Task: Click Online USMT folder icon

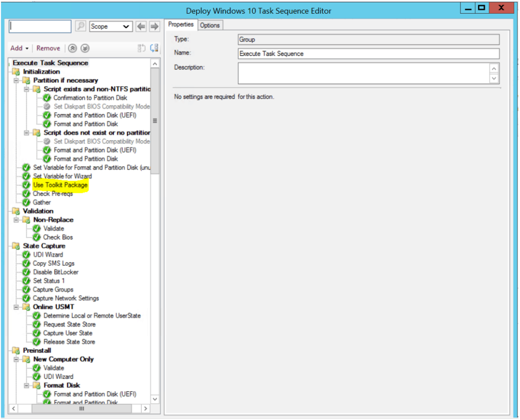Action: (26, 307)
